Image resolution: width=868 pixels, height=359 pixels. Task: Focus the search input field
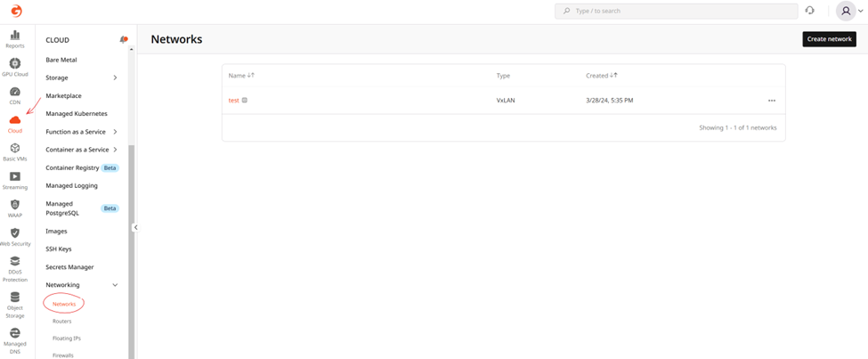(677, 11)
